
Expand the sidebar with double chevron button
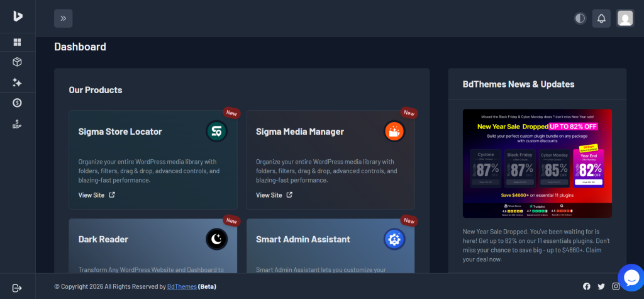64,18
